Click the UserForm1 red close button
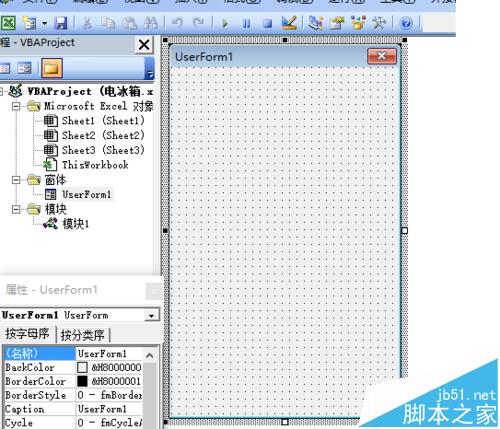The height and width of the screenshot is (429, 500). click(382, 56)
